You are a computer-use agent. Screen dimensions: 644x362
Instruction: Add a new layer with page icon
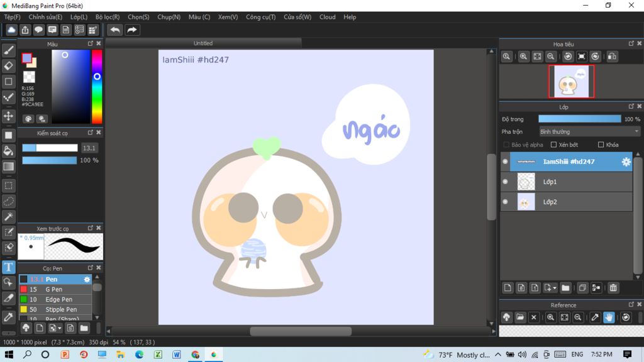(x=508, y=288)
